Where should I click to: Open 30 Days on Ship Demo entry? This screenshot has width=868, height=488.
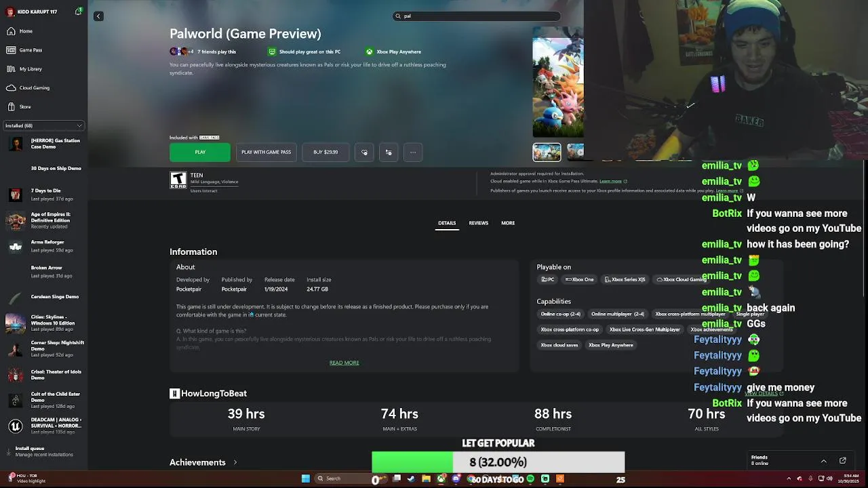pyautogui.click(x=43, y=168)
